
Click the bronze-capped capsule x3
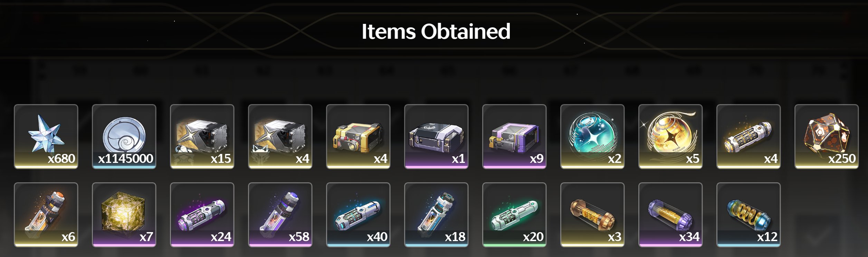pyautogui.click(x=592, y=214)
